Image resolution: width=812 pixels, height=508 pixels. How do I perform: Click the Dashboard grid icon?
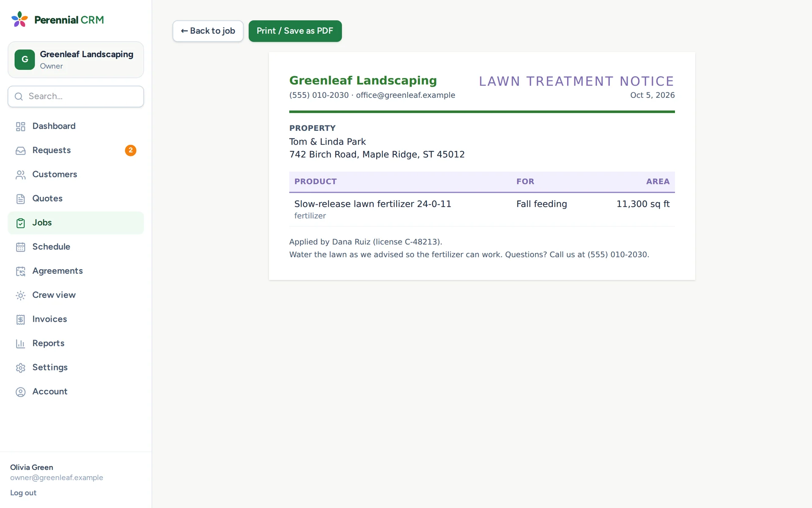pos(20,127)
